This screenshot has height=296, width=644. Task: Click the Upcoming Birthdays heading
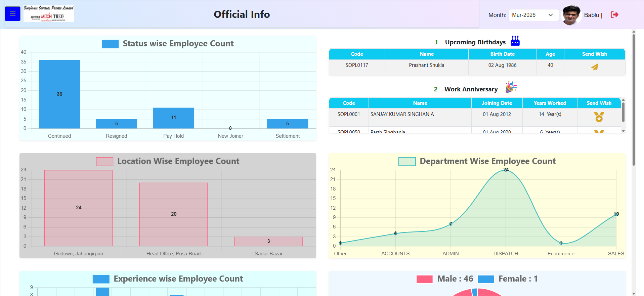pyautogui.click(x=475, y=42)
